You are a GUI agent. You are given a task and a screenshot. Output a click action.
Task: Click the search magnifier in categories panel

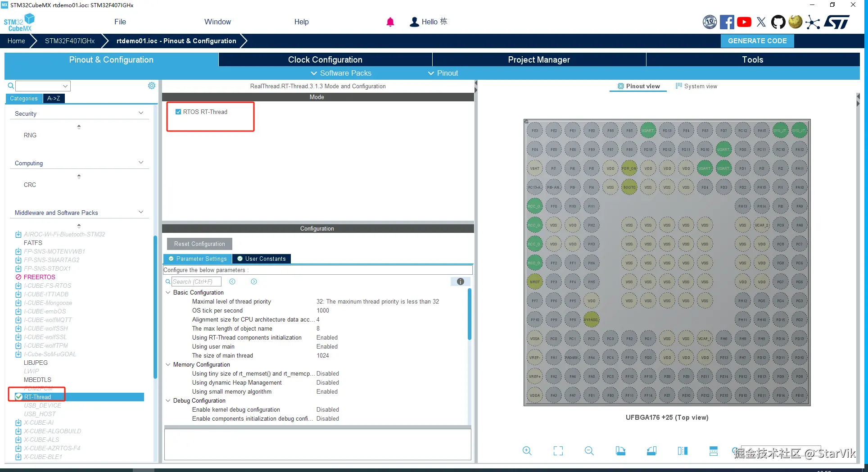11,86
